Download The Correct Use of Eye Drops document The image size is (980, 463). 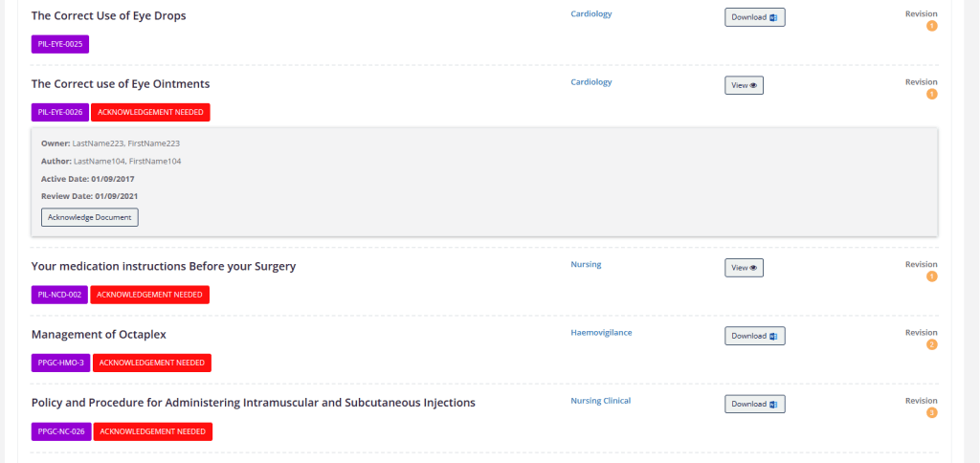(754, 17)
